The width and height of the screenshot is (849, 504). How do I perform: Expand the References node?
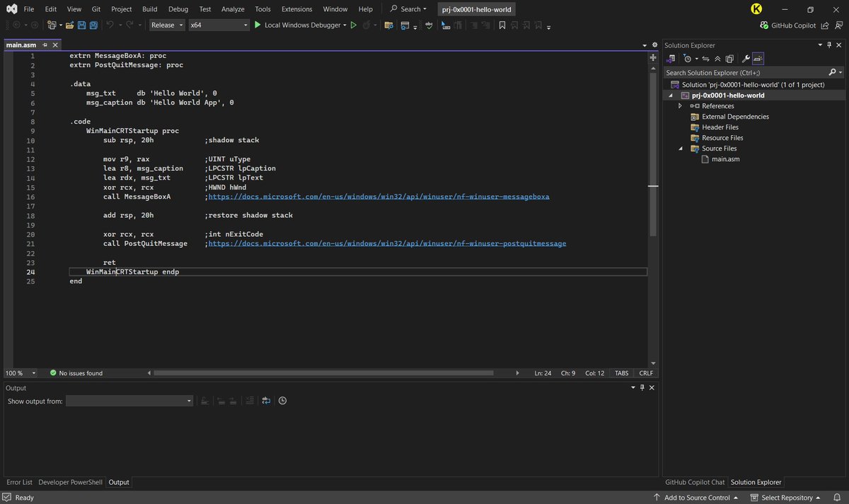[x=680, y=105]
